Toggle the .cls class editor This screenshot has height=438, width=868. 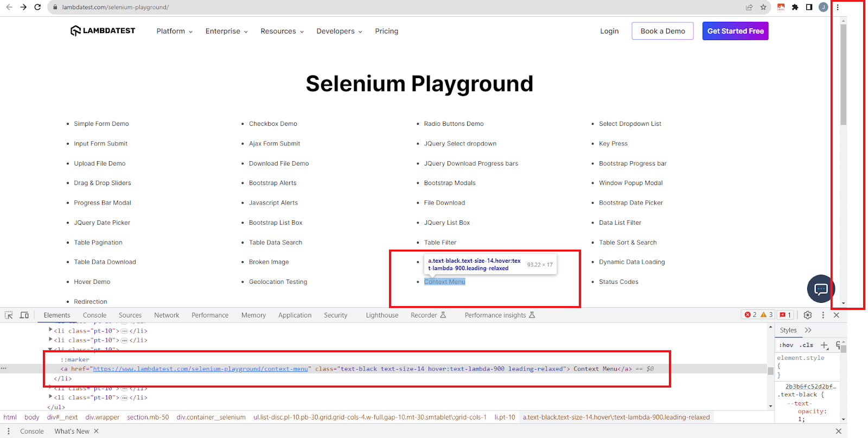(807, 345)
